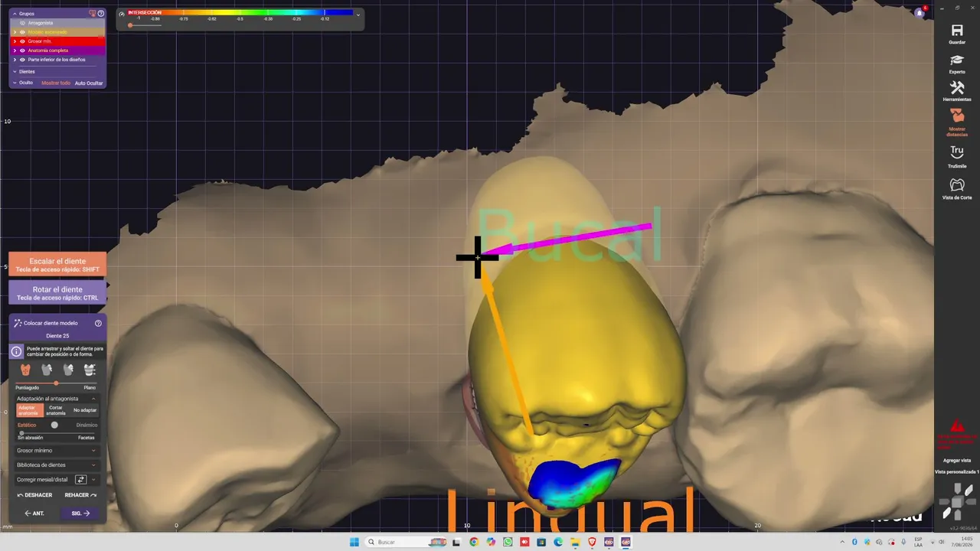
Task: Expand Corregir mesial/distal options
Action: click(x=93, y=480)
